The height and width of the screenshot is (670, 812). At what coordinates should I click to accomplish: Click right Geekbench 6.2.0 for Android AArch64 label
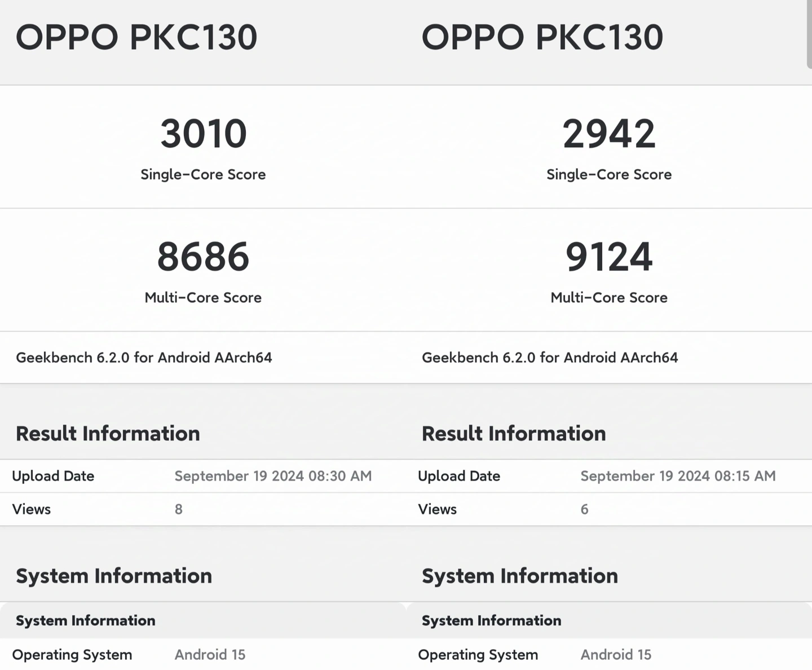coord(550,358)
